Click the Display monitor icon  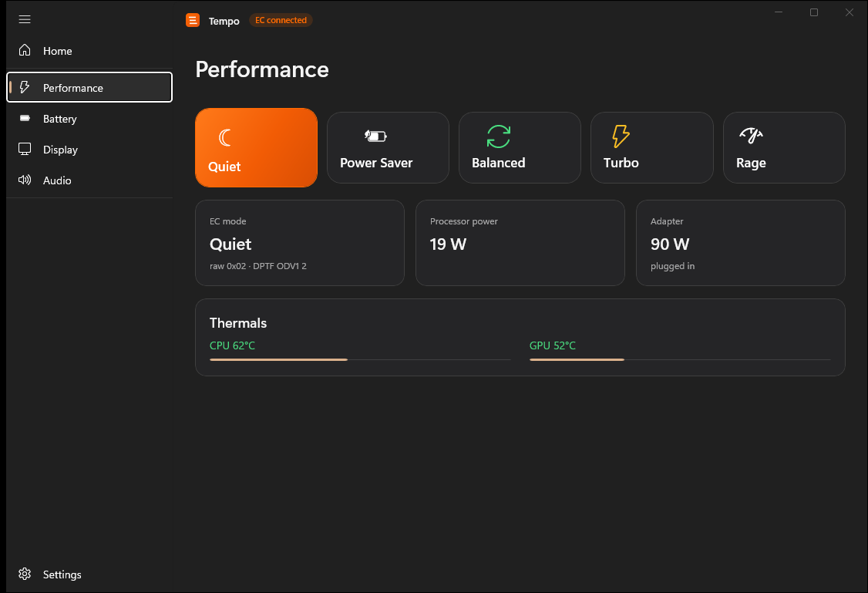(x=25, y=149)
